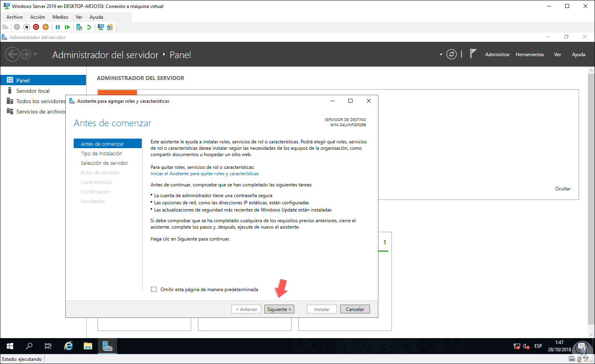This screenshot has width=595, height=364.
Task: Click the last icon in the VM toolbar
Action: (x=110, y=27)
